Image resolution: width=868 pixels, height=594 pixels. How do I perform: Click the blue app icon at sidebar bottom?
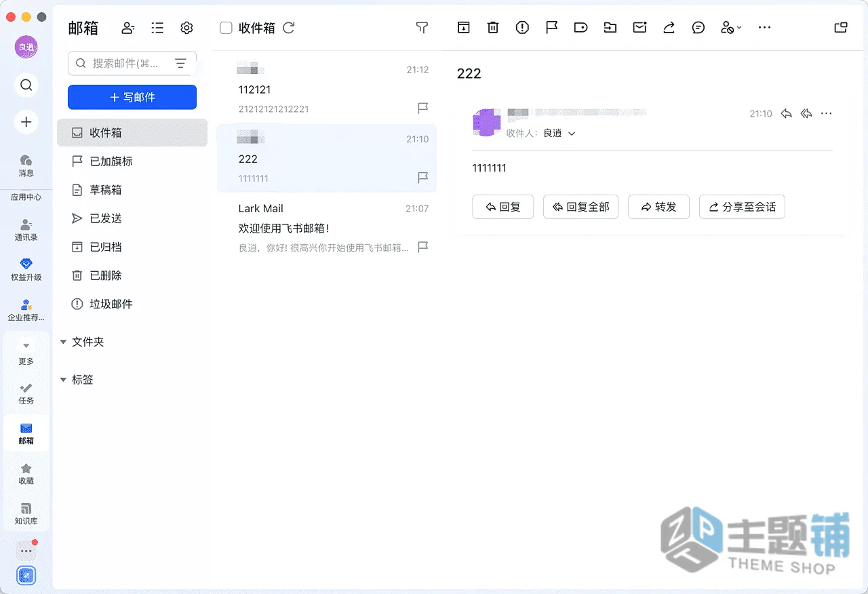(26, 576)
